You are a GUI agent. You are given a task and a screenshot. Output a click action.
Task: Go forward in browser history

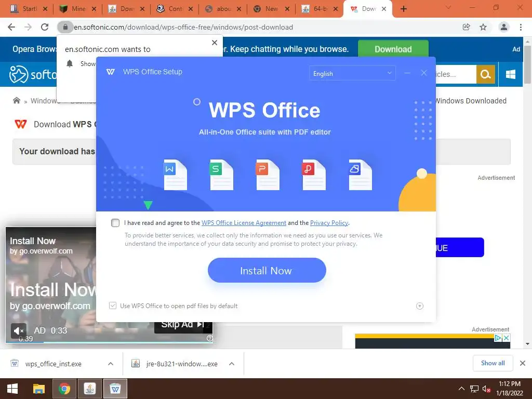click(28, 27)
